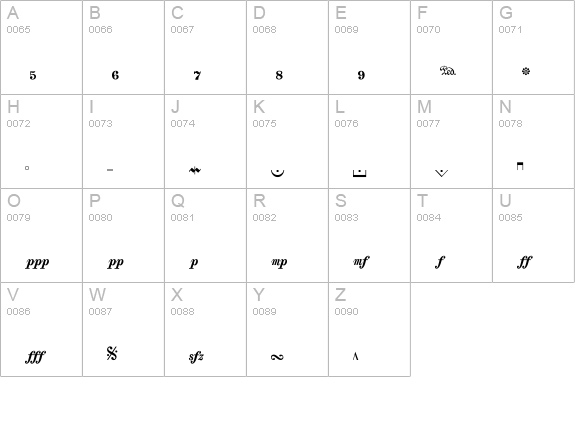Select the segno symbol in cell W
Viewport: 575px width, 421px height.
click(112, 354)
